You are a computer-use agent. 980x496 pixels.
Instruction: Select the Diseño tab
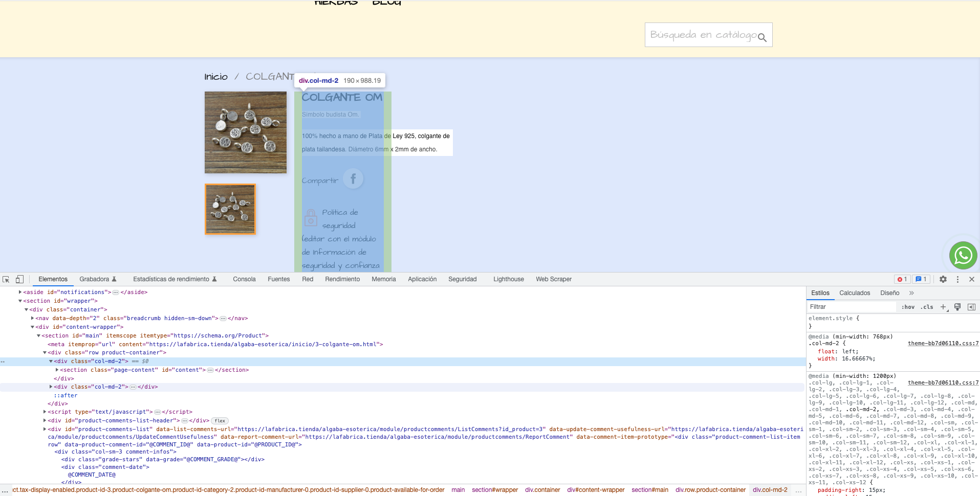click(x=890, y=293)
